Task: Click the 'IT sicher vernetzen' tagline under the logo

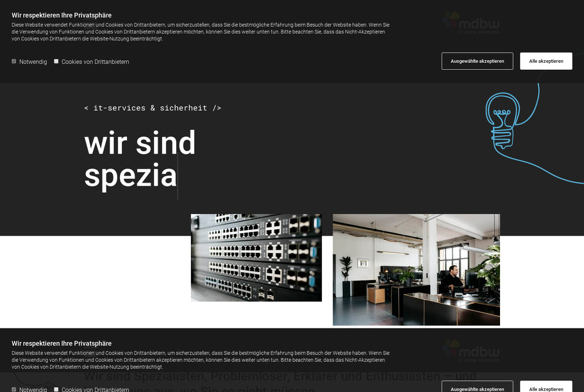Action: (480, 30)
